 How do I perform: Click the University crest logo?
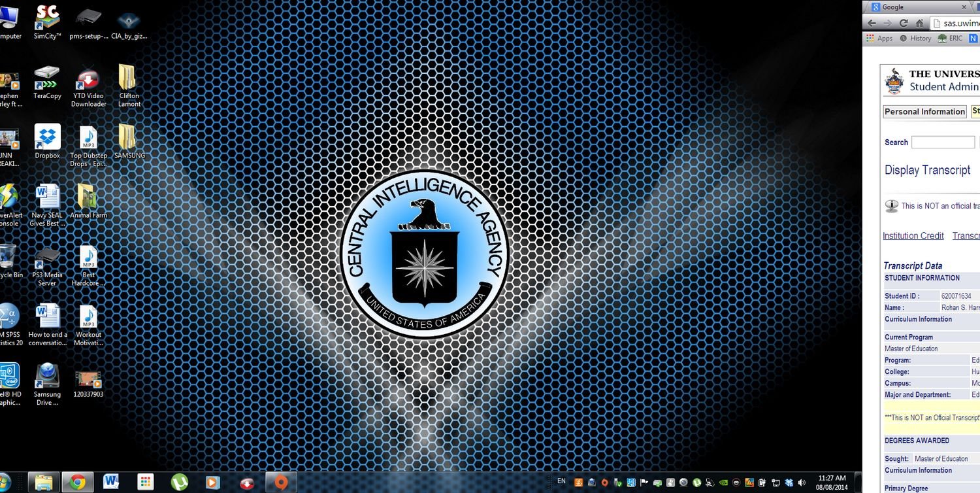pos(894,81)
